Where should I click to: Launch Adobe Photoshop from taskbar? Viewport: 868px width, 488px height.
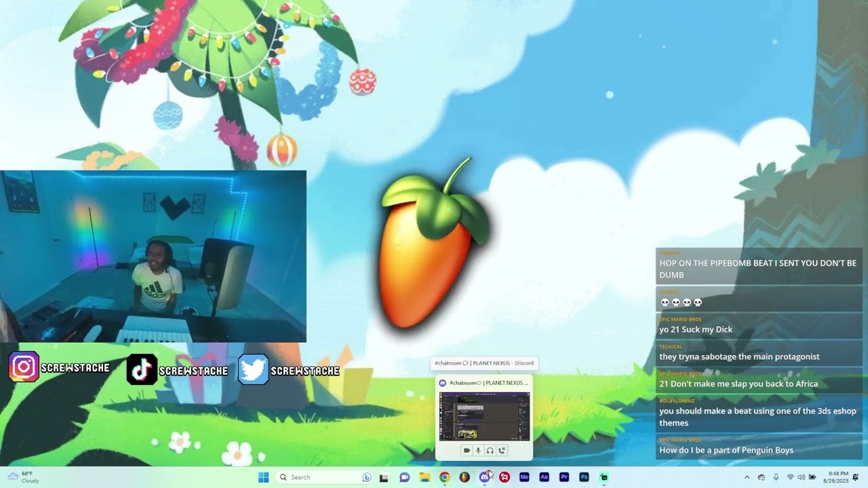584,477
